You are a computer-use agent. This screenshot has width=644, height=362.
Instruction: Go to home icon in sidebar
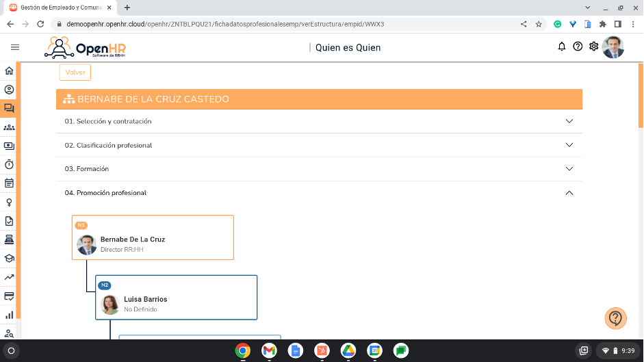[x=9, y=70]
